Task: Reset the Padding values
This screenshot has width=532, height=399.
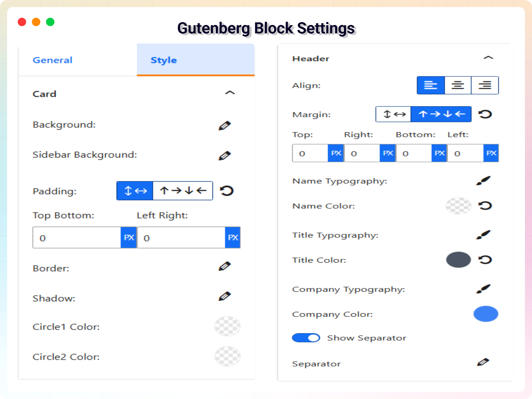Action: (x=227, y=191)
